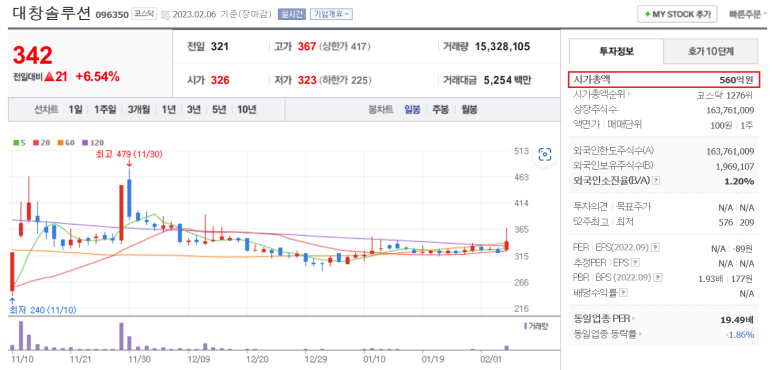The image size is (773, 370).
Task: Click the stock code 096350
Action: (x=111, y=14)
